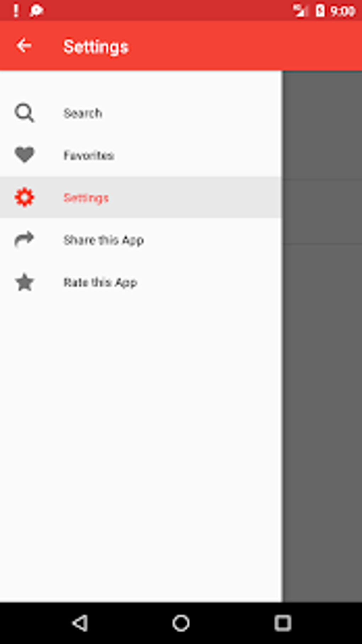
Task: Click the chat notification status bar icon
Action: click(36, 11)
